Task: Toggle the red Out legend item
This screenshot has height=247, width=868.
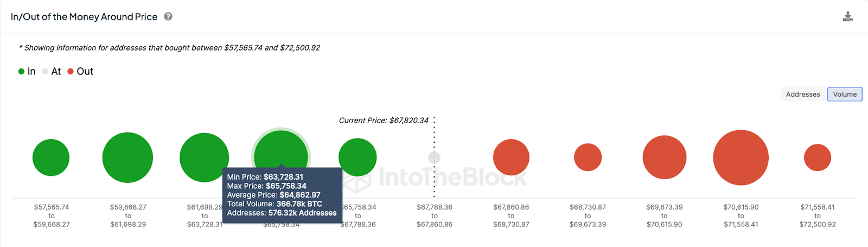Action: click(x=80, y=72)
